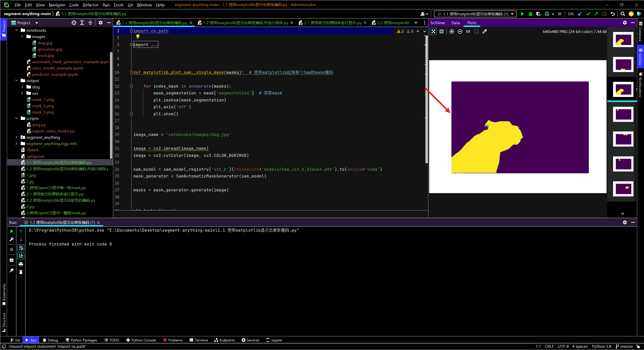Collapse the notebooks folder
This screenshot has width=644, height=350.
(17, 30)
